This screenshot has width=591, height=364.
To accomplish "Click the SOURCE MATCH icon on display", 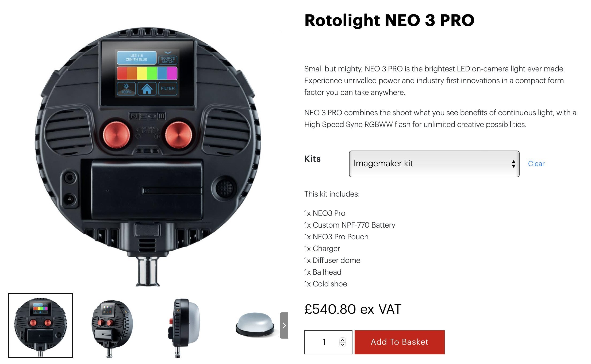I will [168, 60].
